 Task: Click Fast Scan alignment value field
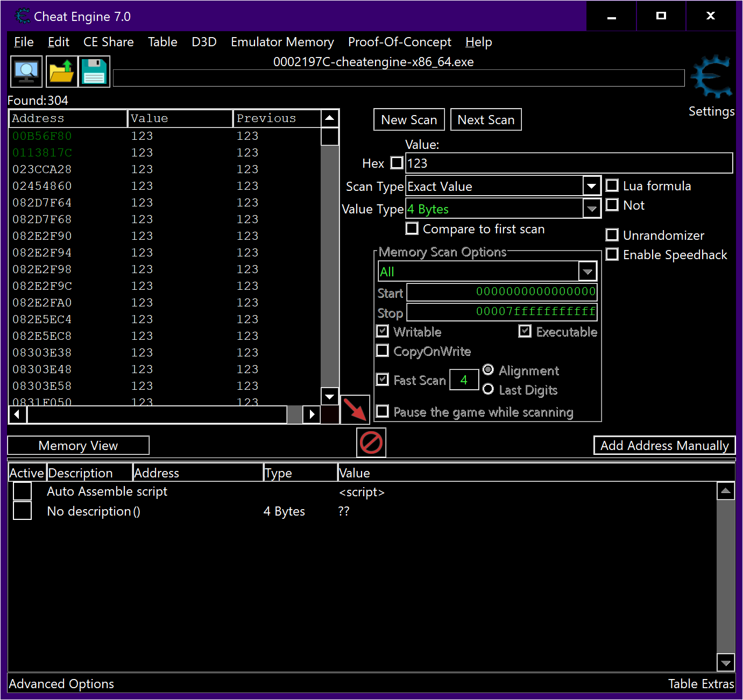464,380
